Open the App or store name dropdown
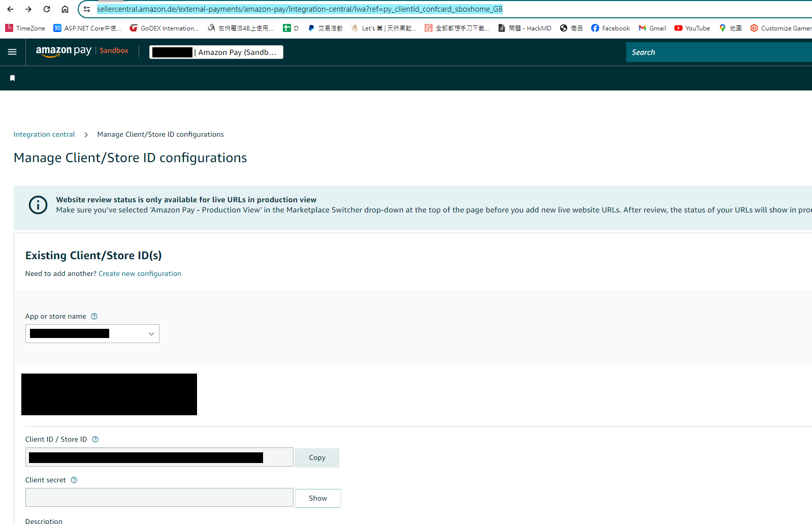 [x=92, y=334]
